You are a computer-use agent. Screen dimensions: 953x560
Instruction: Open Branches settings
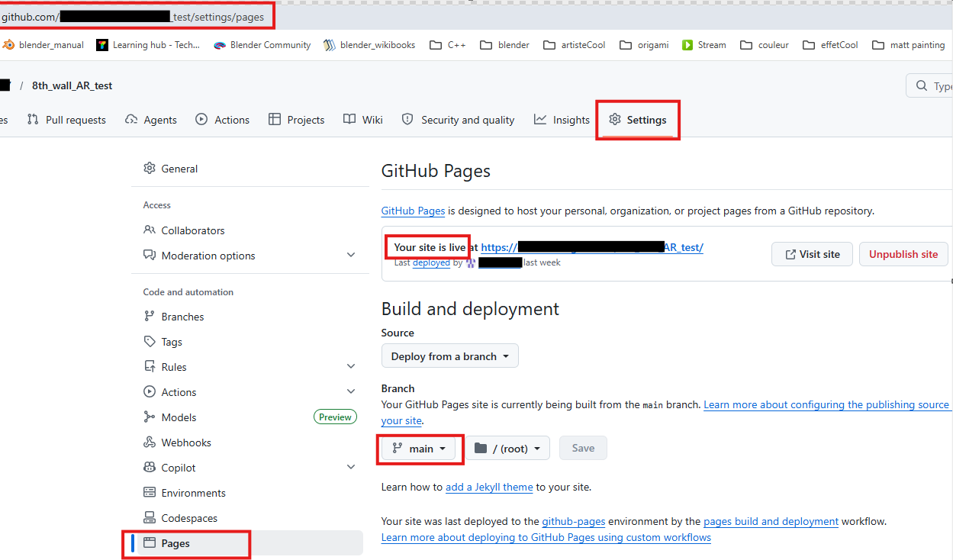tap(250, 317)
